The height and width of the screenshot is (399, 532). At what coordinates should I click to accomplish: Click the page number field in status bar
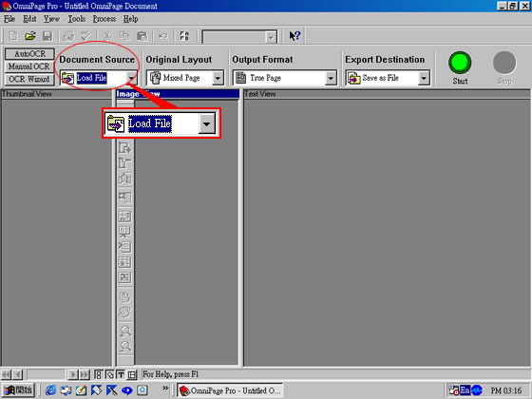click(x=46, y=374)
